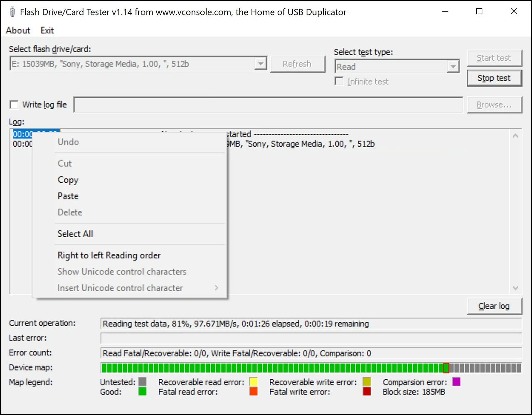The height and width of the screenshot is (415, 532).
Task: Click Undo in the context menu
Action: click(x=68, y=142)
